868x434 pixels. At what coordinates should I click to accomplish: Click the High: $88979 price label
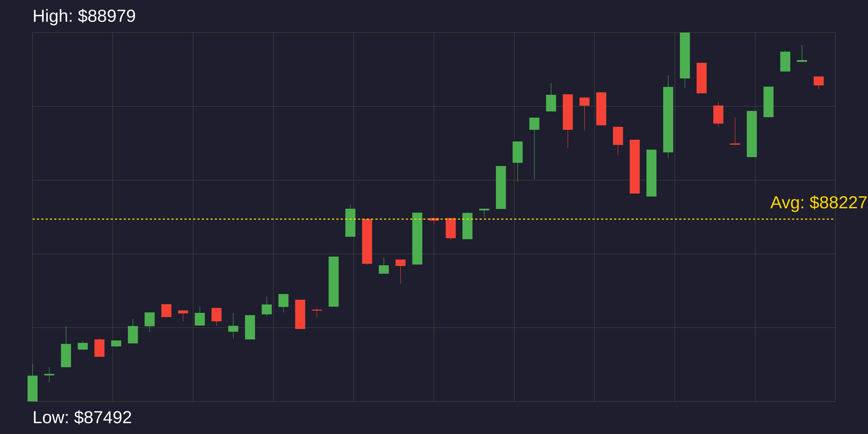point(84,16)
